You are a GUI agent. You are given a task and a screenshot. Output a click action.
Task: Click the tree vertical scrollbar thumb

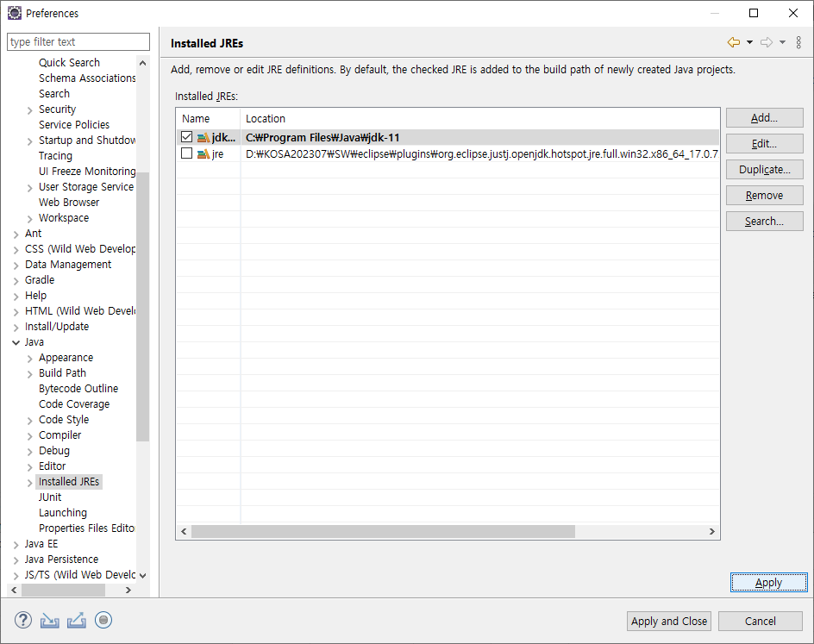143,306
